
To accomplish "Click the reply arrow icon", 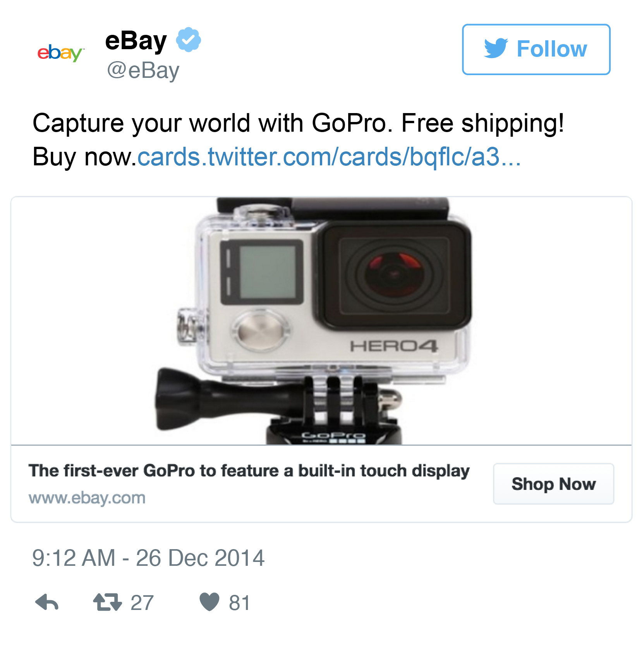I will 47,602.
